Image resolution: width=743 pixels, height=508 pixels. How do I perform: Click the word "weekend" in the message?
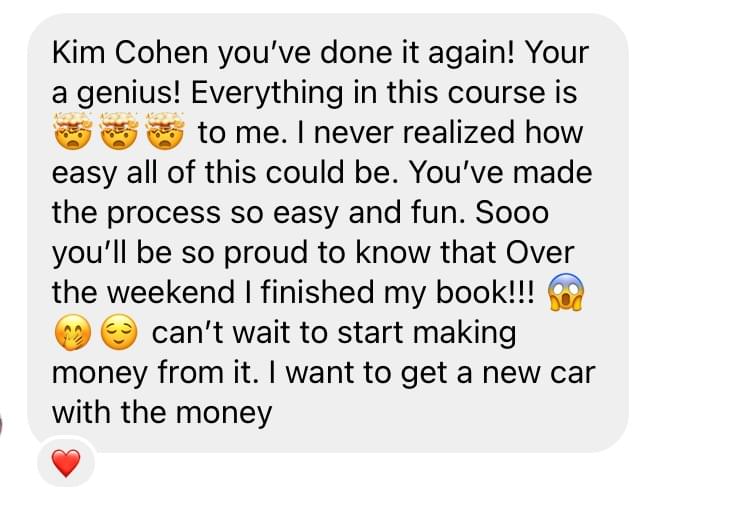(170, 292)
